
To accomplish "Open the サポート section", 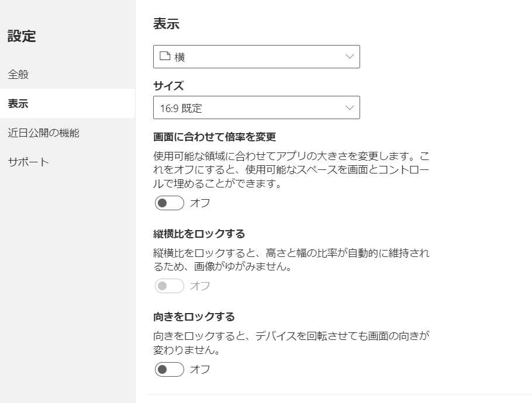I will click(28, 162).
